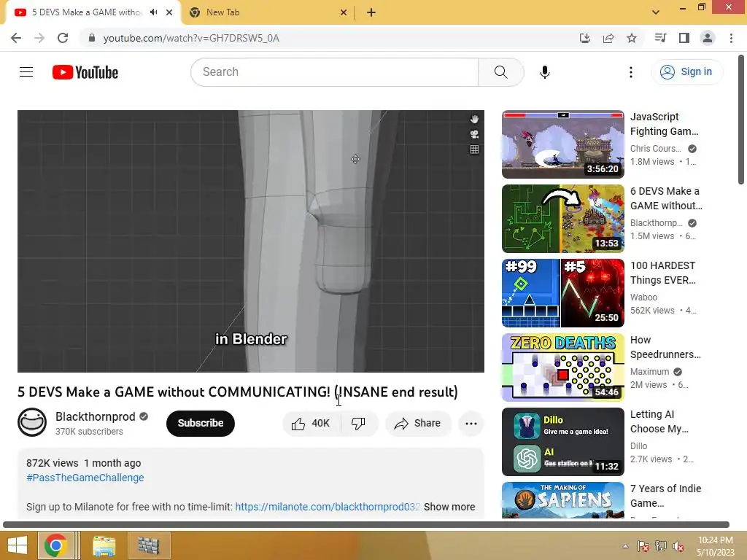Open YouTube settings three-dot menu
747x560 pixels.
(x=631, y=72)
